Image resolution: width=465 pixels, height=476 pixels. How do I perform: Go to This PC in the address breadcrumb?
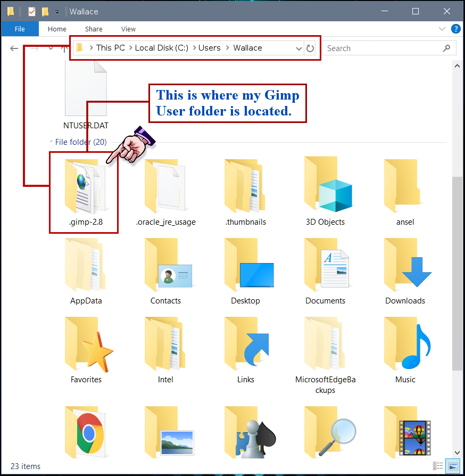pos(111,48)
